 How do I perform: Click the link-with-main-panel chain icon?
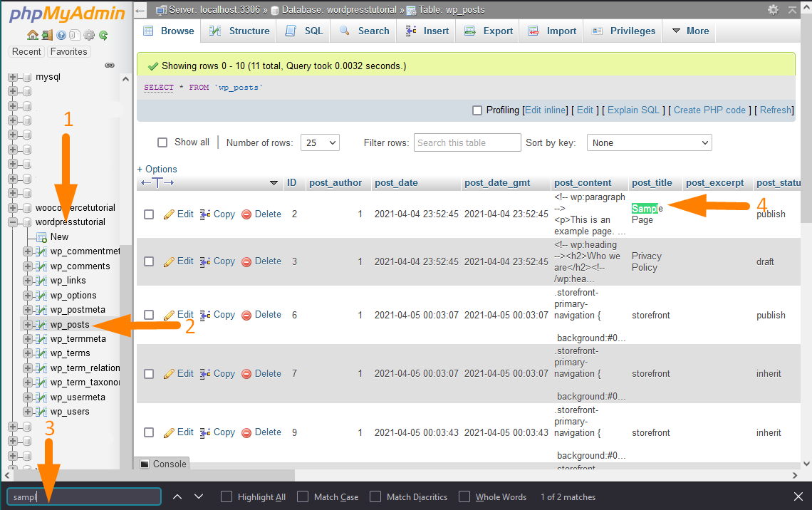tap(110, 66)
